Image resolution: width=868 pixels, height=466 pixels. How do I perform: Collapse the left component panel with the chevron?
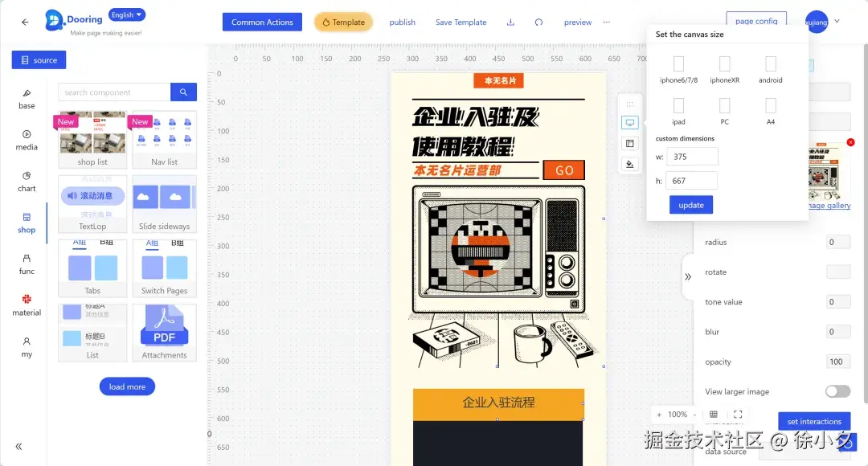[x=18, y=445]
